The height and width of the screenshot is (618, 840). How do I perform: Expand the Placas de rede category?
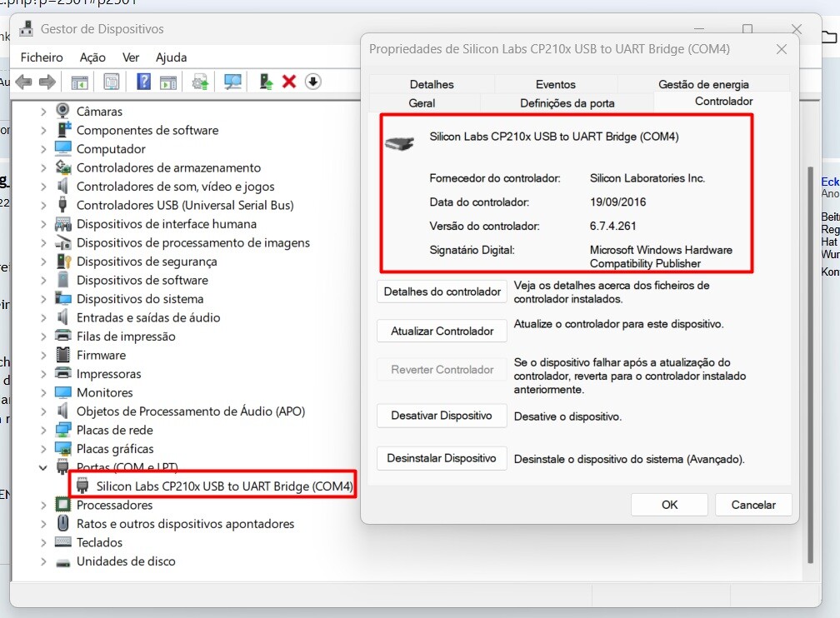[44, 431]
